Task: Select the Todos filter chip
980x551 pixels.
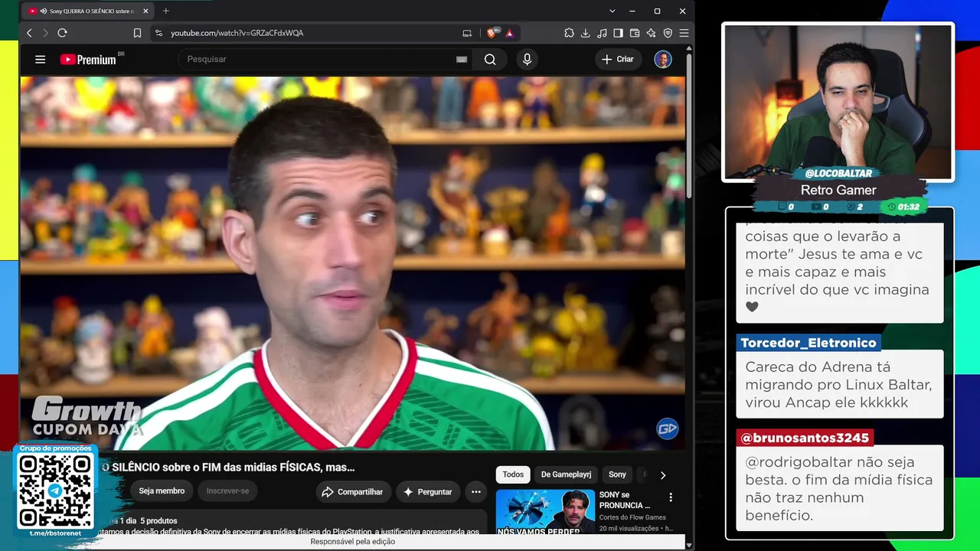Action: [x=513, y=474]
